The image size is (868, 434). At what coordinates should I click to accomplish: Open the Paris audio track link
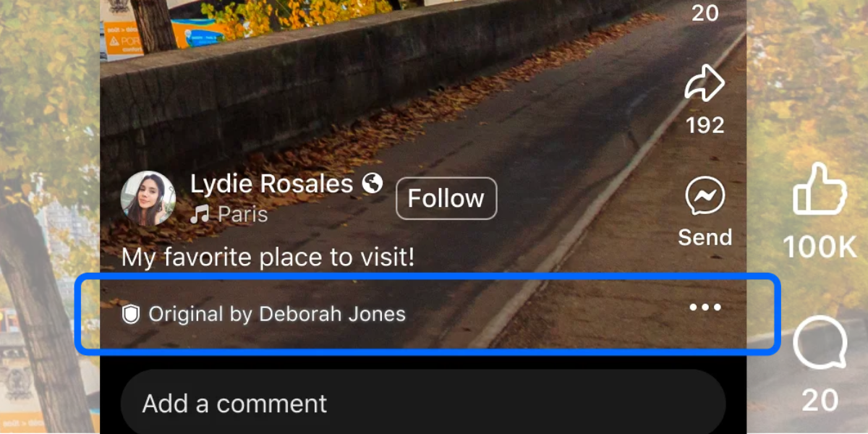243,214
